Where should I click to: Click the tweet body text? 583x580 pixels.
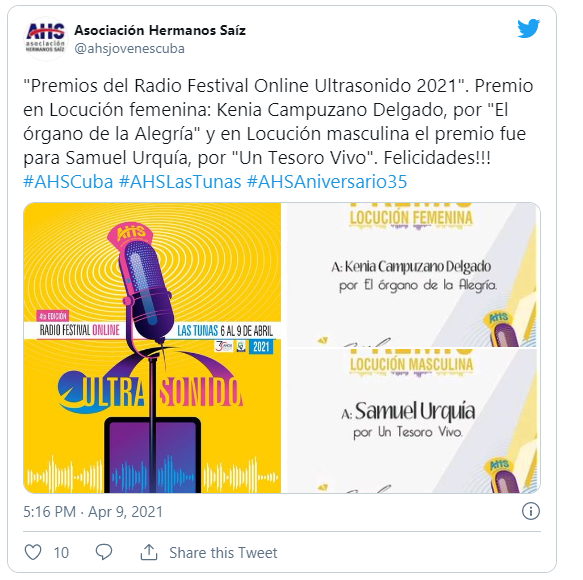pyautogui.click(x=278, y=122)
